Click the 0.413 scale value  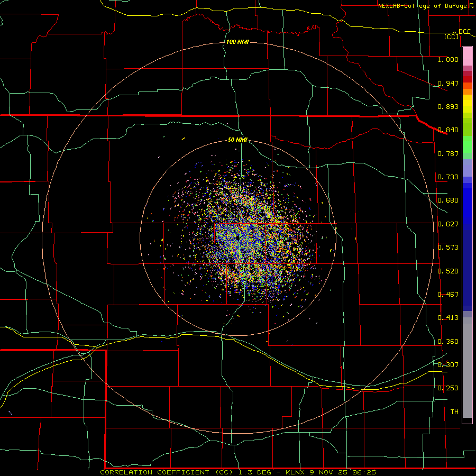pos(448,318)
